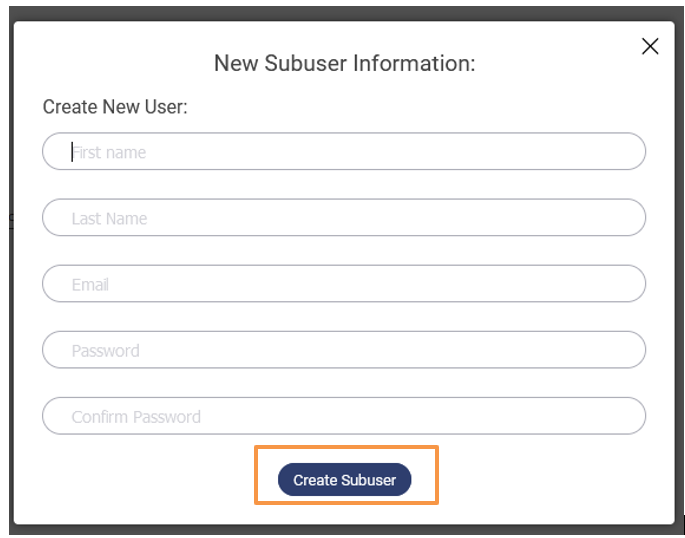Focus the Email input field
Image resolution: width=685 pixels, height=538 pixels.
tap(344, 284)
